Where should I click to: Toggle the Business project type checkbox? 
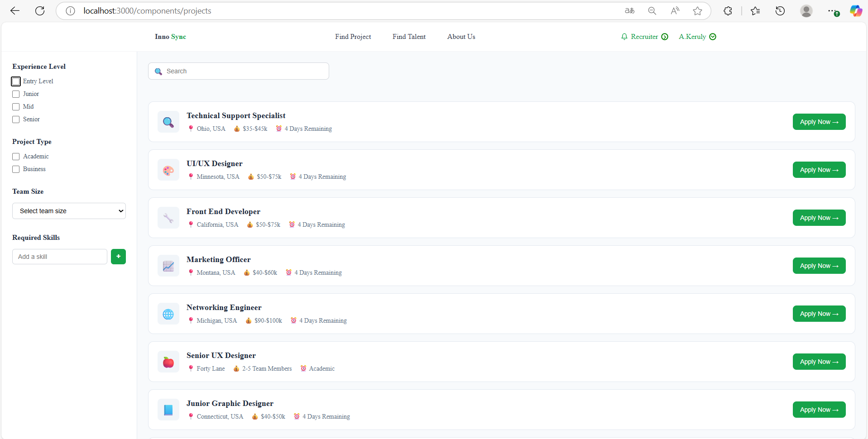tap(16, 169)
